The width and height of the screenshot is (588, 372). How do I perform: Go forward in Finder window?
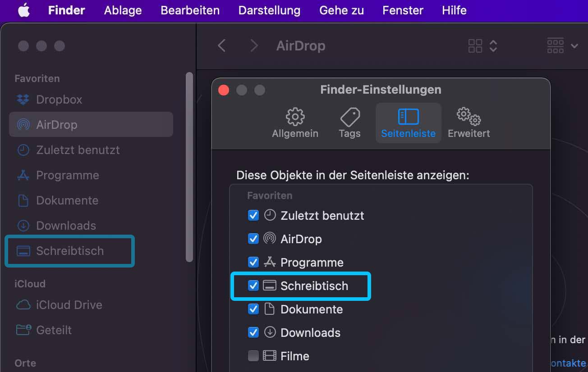click(x=254, y=45)
